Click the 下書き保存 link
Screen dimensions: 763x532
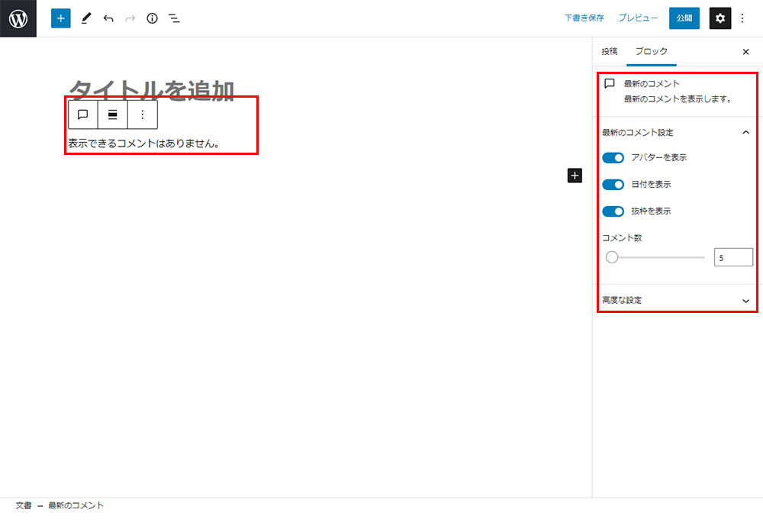click(584, 18)
